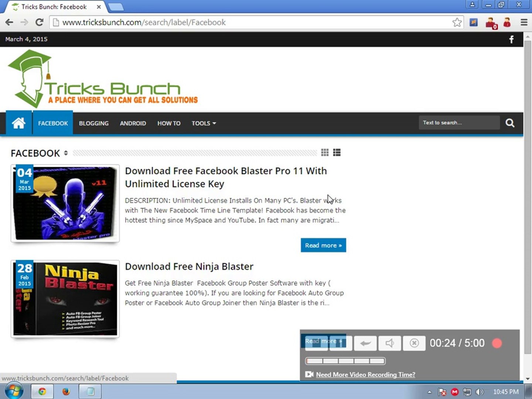
Task: Open the Android nav menu item
Action: click(x=133, y=123)
